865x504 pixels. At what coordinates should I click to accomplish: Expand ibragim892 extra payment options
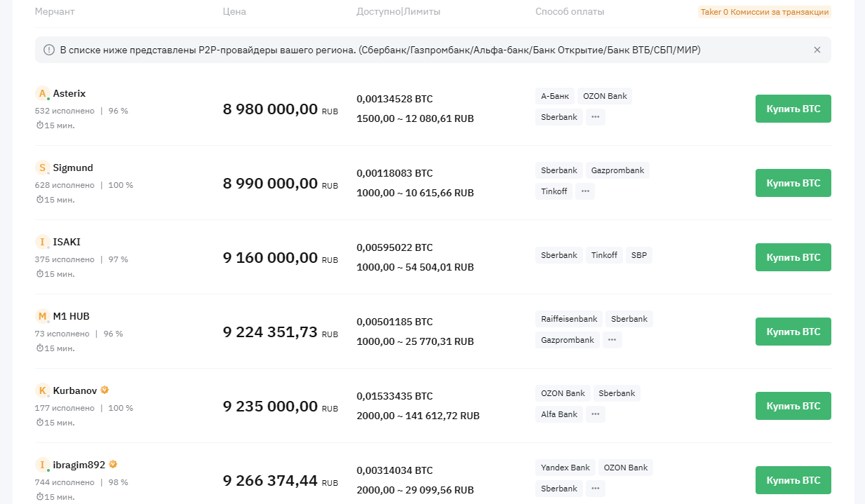tap(596, 489)
